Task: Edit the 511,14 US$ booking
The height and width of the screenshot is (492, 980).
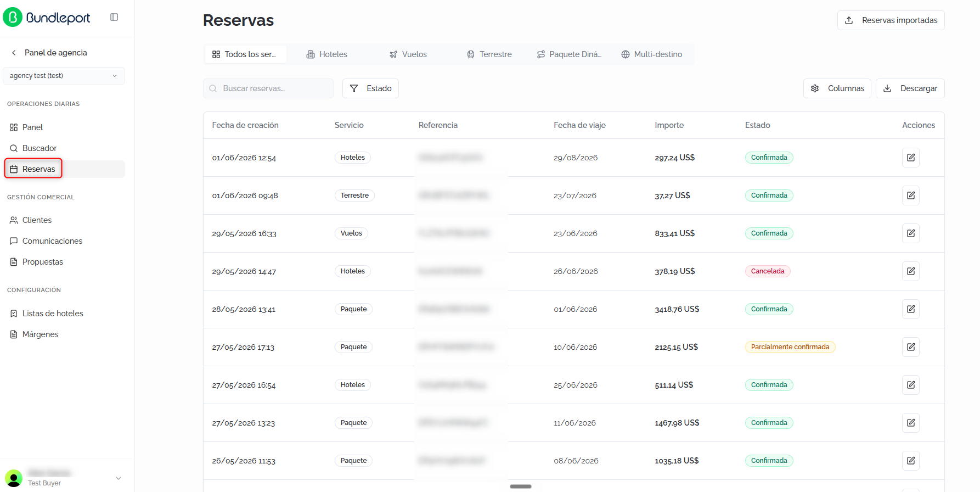Action: point(911,385)
